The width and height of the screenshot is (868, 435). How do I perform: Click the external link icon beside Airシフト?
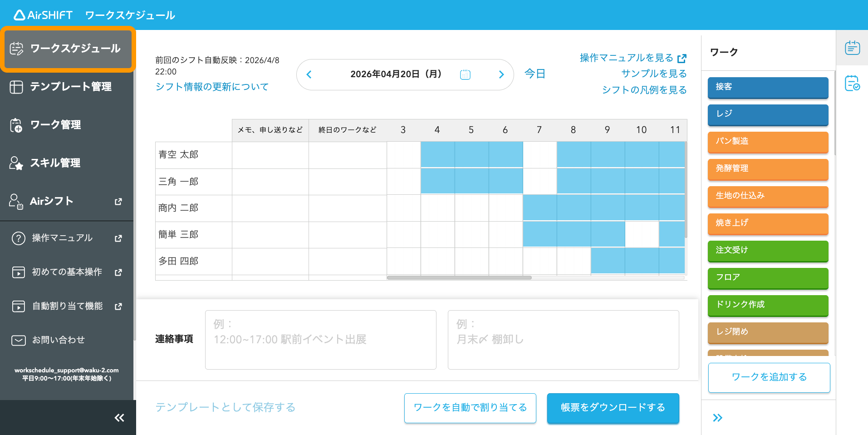coord(118,202)
